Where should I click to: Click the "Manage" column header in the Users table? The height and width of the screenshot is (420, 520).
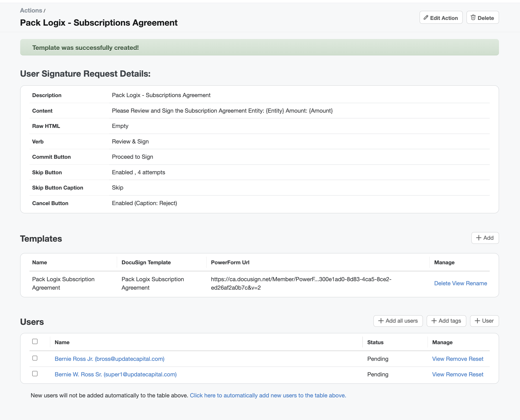pos(443,342)
